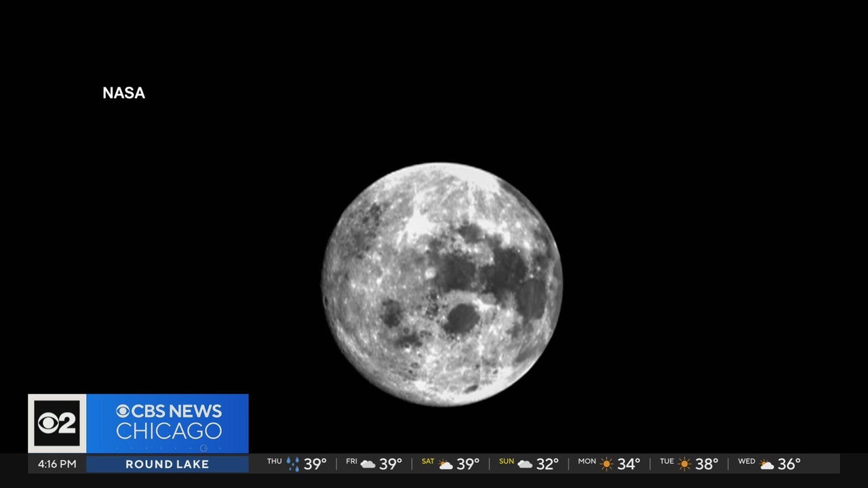Click Sunday's 32° temperature
Viewport: 868px width, 488px height.
click(547, 464)
